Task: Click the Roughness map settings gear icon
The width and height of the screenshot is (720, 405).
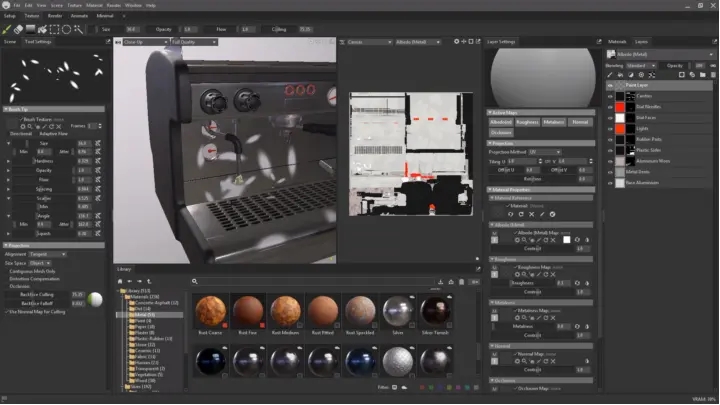Action: [x=517, y=275]
